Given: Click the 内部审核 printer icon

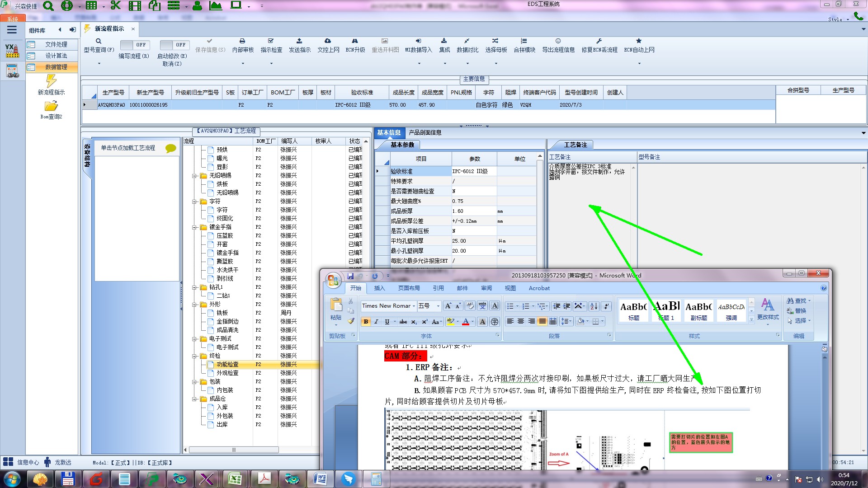Looking at the screenshot, I should coord(242,41).
